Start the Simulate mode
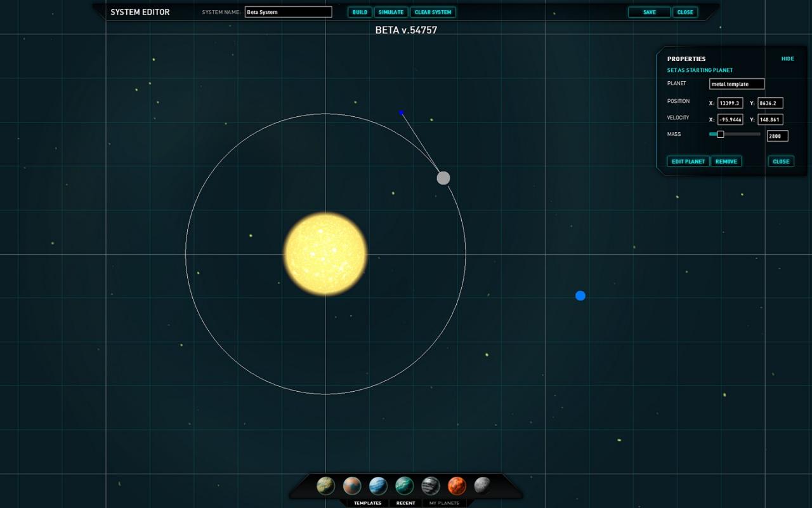812x508 pixels. tap(391, 12)
